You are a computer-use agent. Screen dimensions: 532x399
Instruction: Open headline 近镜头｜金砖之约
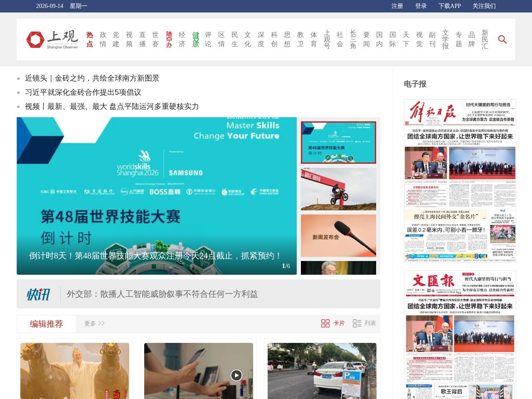[92, 78]
